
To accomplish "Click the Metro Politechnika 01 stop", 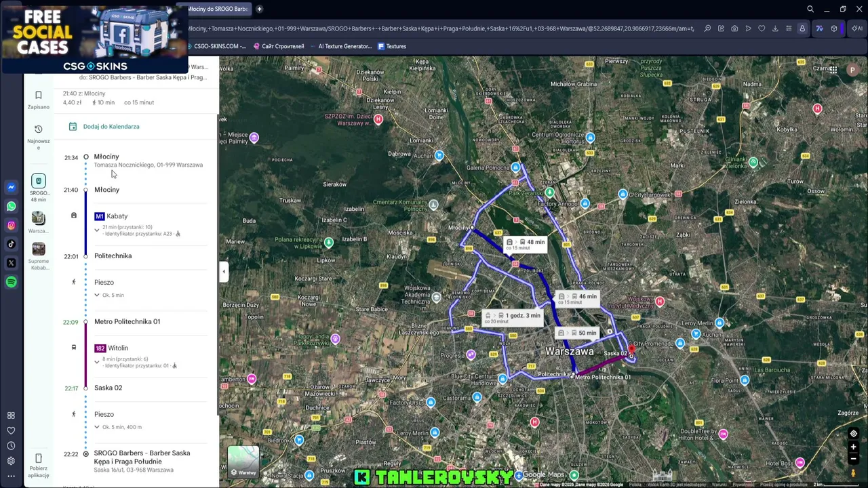I will [127, 321].
